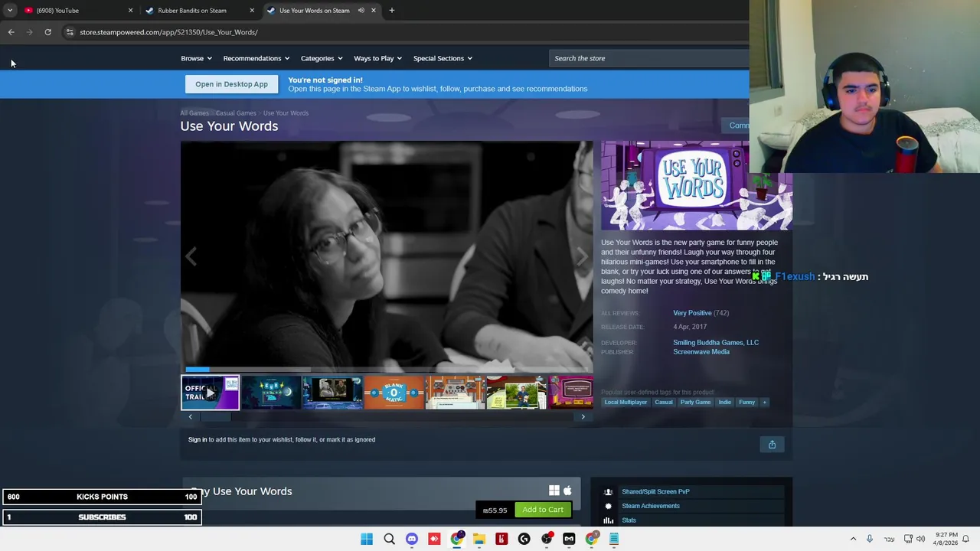
Task: Click the Sign in link
Action: tap(198, 440)
